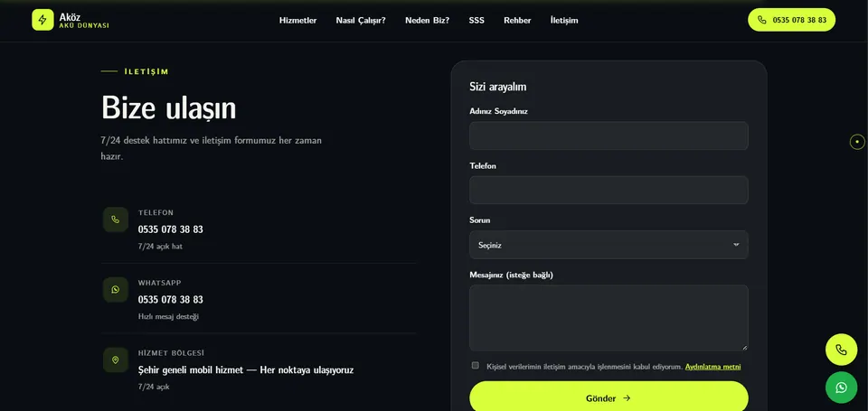Viewport: 868px width, 411px height.
Task: Click phone number under TELEFON label
Action: [x=171, y=229]
